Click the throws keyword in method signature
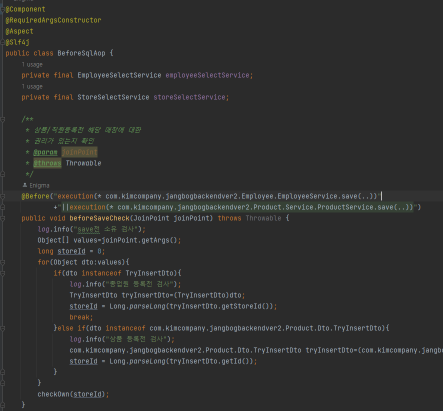Viewport: 443px width, 411px height. point(229,218)
